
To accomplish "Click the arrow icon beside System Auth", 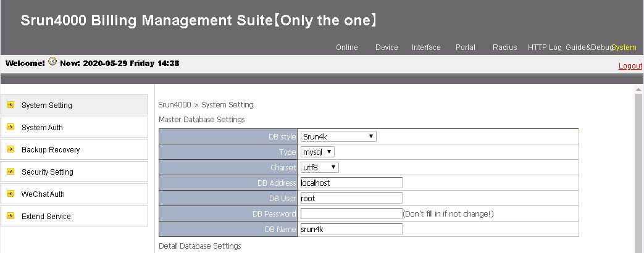I will (x=10, y=127).
